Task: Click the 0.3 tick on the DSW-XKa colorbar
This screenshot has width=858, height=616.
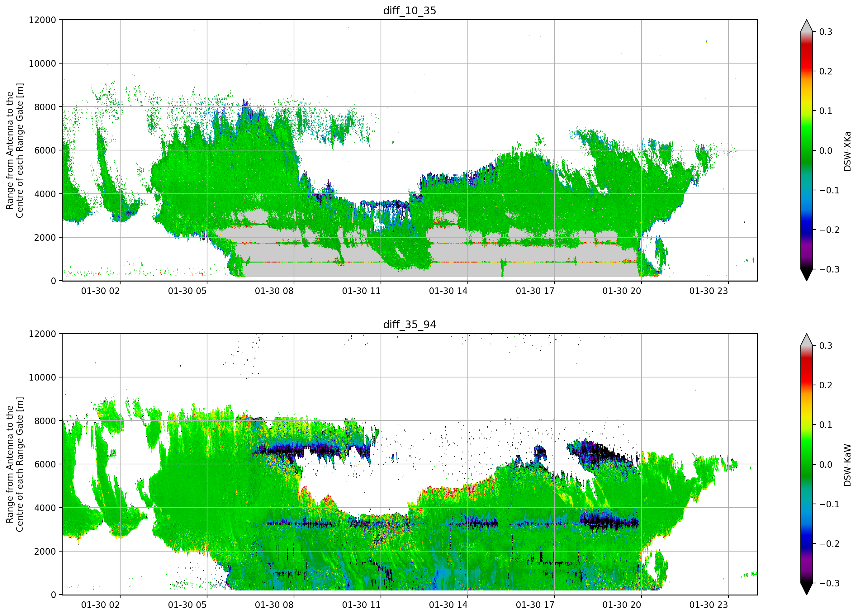Action: (x=826, y=32)
